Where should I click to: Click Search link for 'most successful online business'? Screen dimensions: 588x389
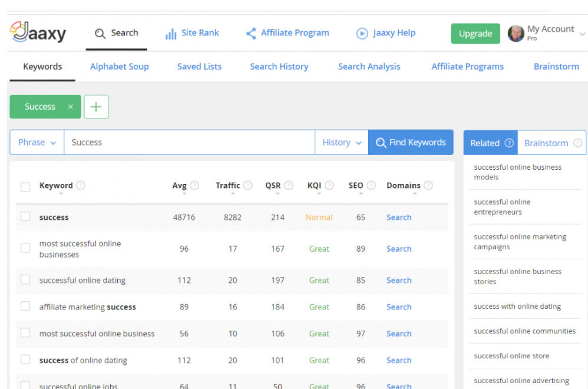click(x=399, y=334)
